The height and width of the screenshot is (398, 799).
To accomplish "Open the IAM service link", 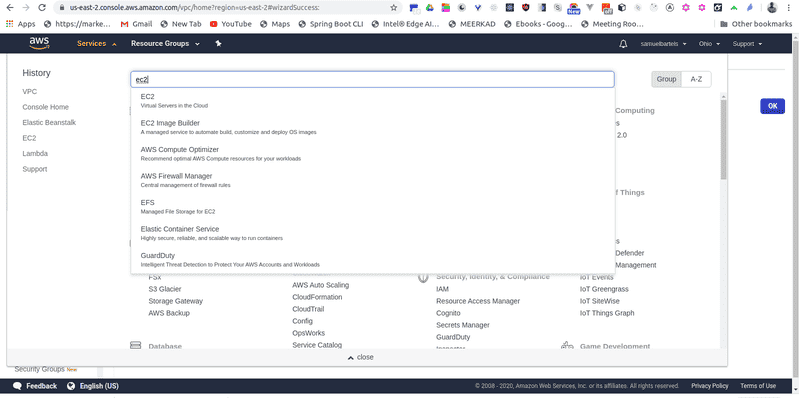I will click(442, 289).
